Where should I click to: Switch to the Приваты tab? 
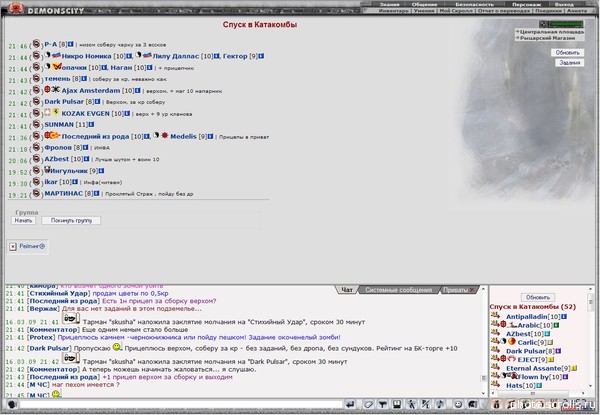(455, 290)
